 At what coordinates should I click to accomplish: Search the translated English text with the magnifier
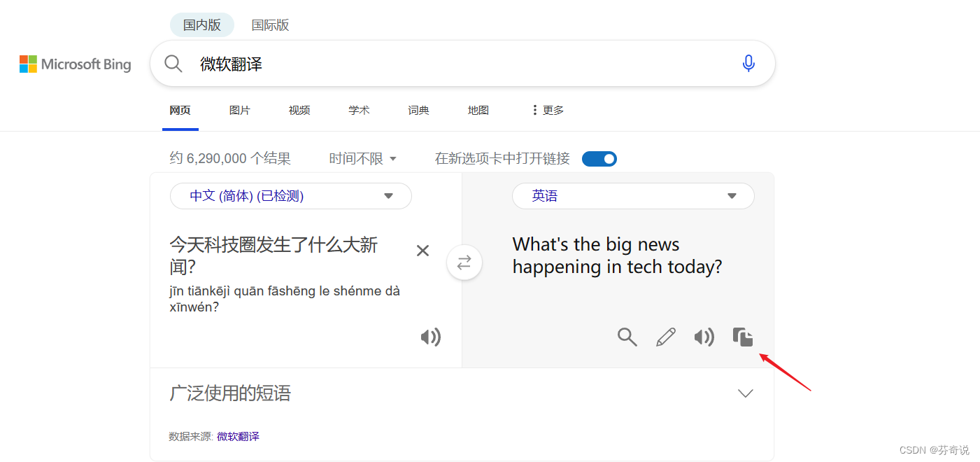click(627, 337)
